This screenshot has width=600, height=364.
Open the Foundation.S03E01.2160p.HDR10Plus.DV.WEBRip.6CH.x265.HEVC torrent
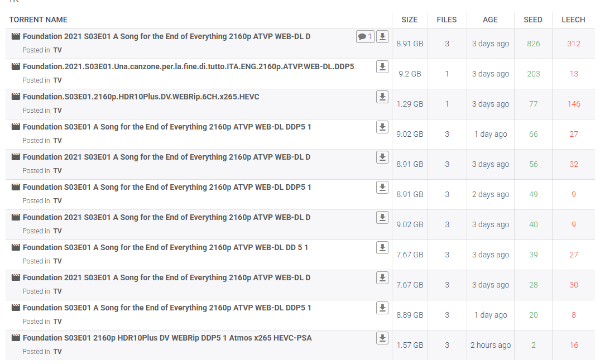click(x=141, y=97)
